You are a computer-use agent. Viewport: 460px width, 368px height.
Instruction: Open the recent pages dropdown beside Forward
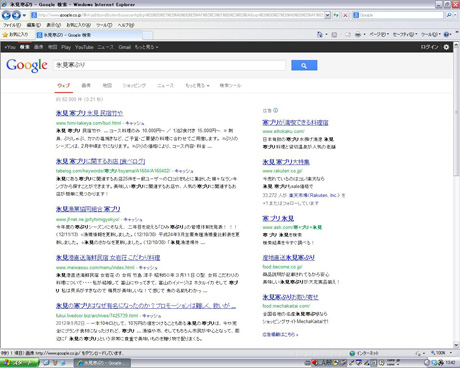[24, 15]
